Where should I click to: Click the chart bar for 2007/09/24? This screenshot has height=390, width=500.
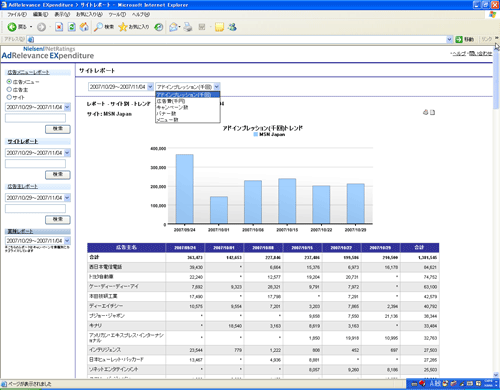tap(184, 189)
